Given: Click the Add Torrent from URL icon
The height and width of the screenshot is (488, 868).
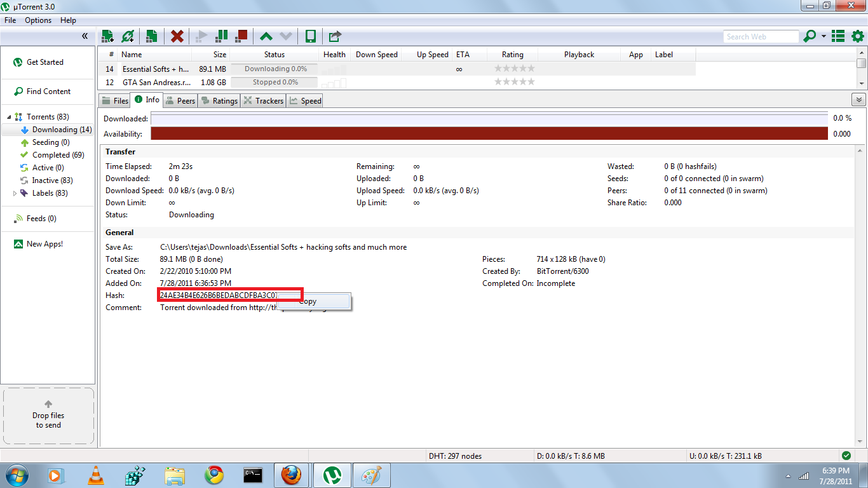Looking at the screenshot, I should click(x=128, y=36).
